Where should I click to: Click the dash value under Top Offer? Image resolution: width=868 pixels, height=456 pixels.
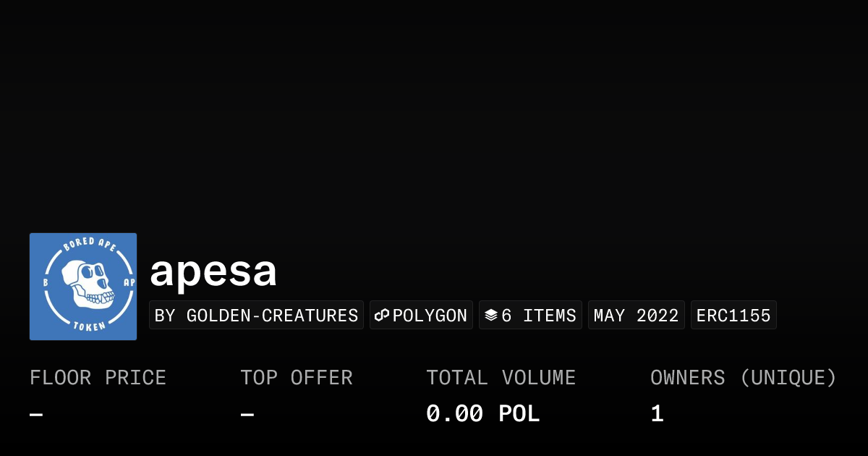(247, 414)
